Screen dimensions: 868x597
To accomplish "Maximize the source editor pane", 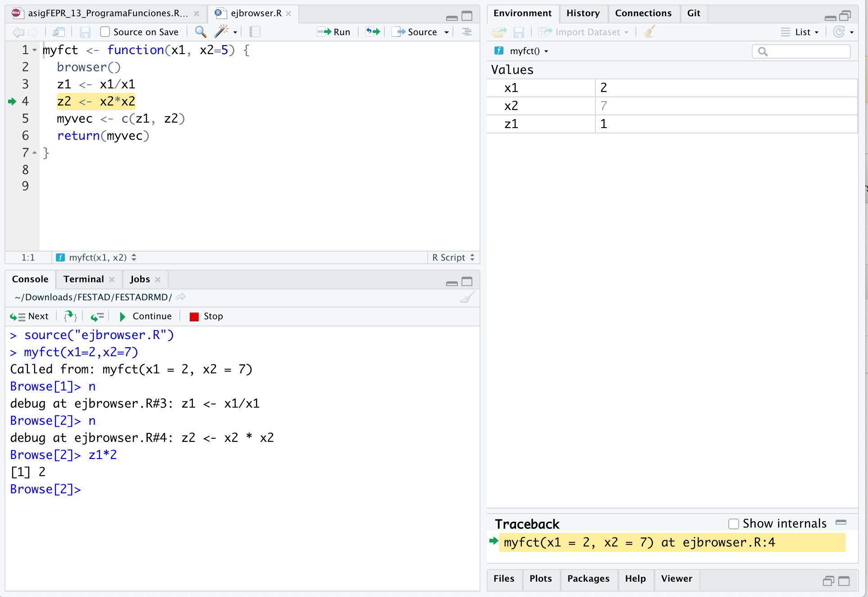I will pyautogui.click(x=467, y=16).
